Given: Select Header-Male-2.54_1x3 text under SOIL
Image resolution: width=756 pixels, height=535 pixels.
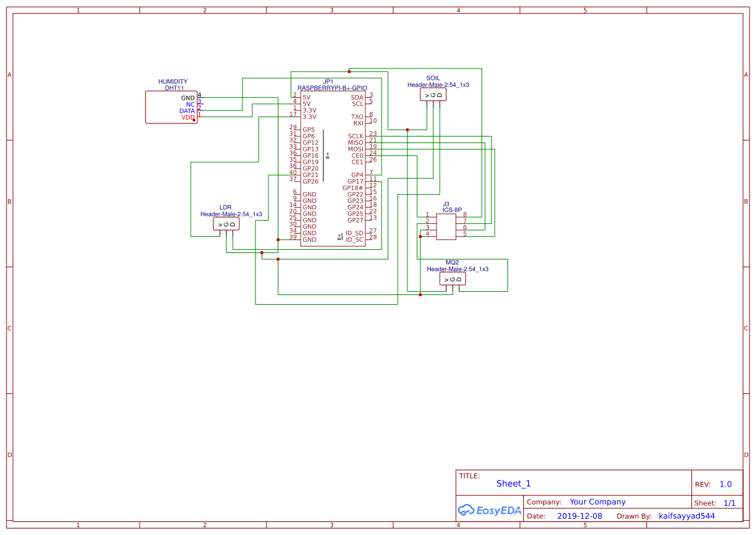Looking at the screenshot, I should tap(438, 85).
